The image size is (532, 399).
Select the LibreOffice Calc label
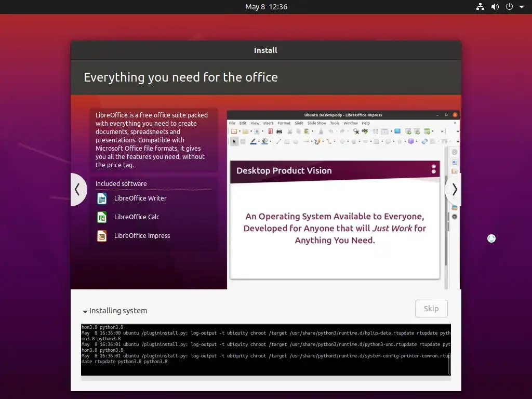[x=137, y=217]
